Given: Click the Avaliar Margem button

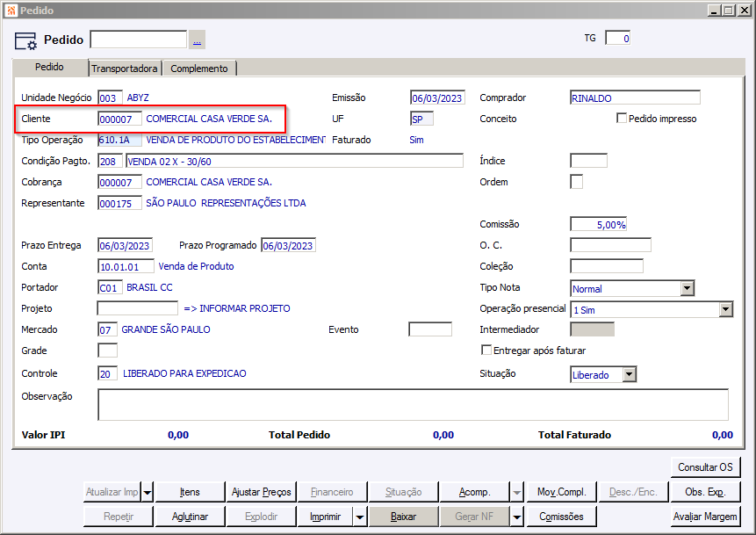Looking at the screenshot, I should 705,517.
